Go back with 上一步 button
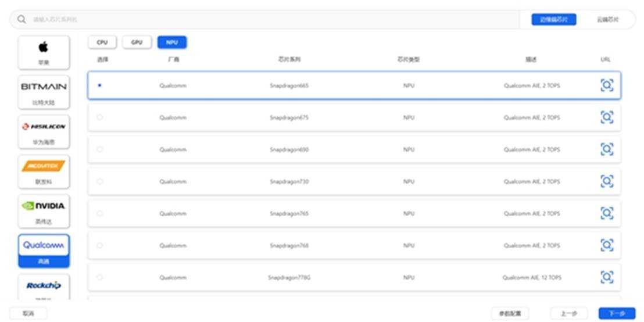The image size is (644, 322). (569, 313)
